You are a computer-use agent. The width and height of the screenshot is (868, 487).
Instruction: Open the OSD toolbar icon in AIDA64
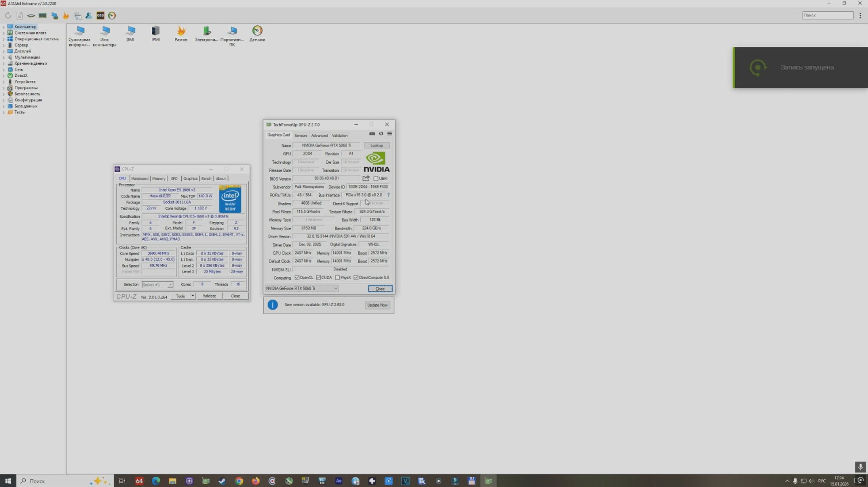[100, 15]
